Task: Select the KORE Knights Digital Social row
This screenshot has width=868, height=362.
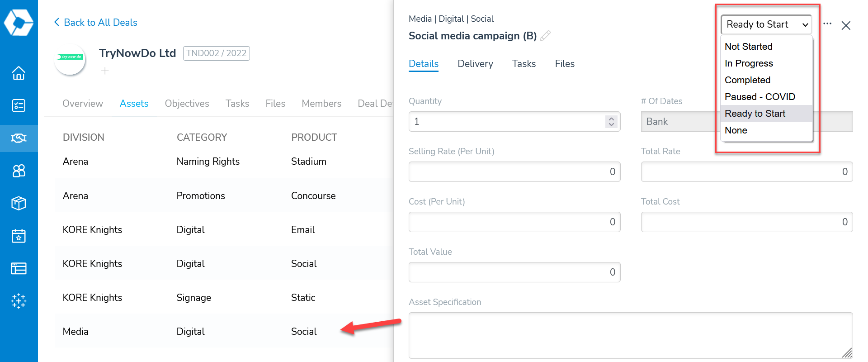Action: point(224,264)
